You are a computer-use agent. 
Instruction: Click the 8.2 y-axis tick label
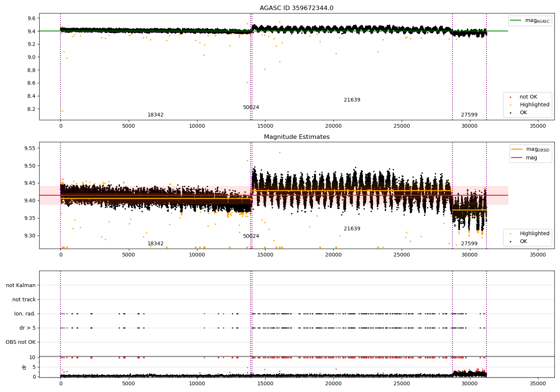tap(31, 109)
